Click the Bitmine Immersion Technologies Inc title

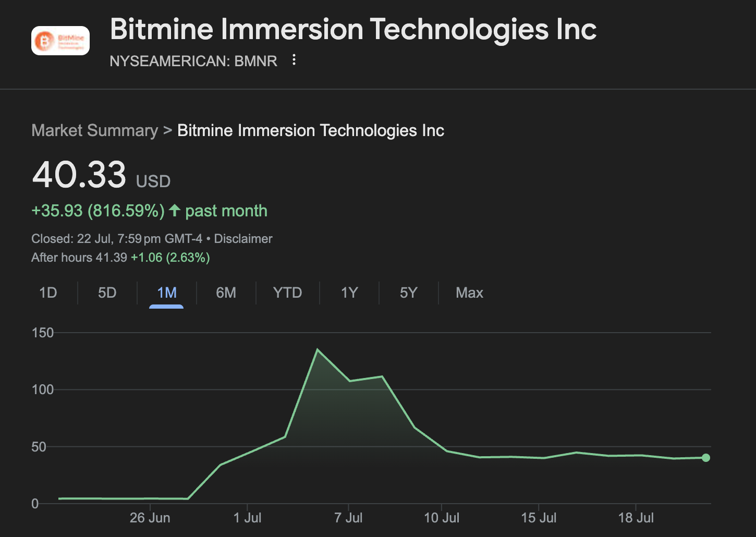[353, 29]
